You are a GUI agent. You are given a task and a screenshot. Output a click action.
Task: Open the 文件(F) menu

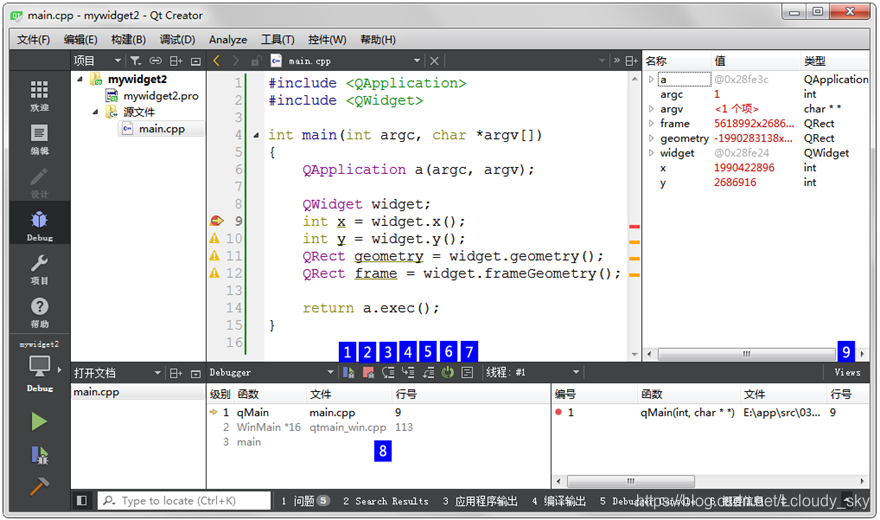click(33, 39)
